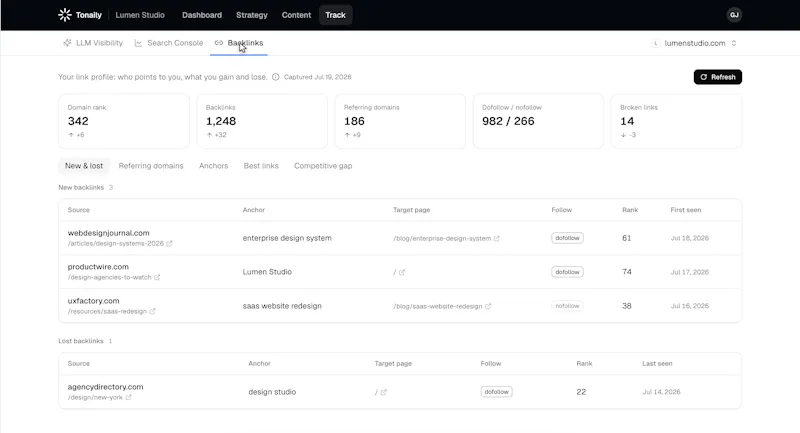Click the date 'Jul 14, 2026'
Image resolution: width=800 pixels, height=433 pixels.
pyautogui.click(x=661, y=392)
